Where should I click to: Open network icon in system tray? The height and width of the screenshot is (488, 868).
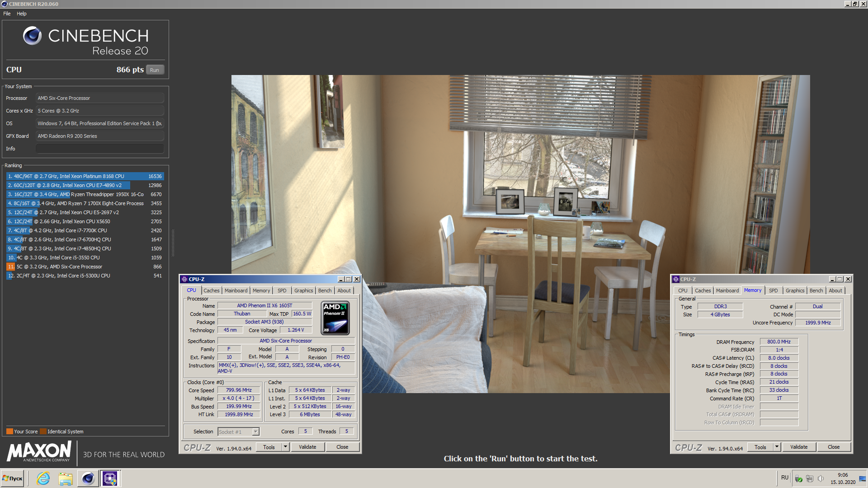pyautogui.click(x=810, y=479)
